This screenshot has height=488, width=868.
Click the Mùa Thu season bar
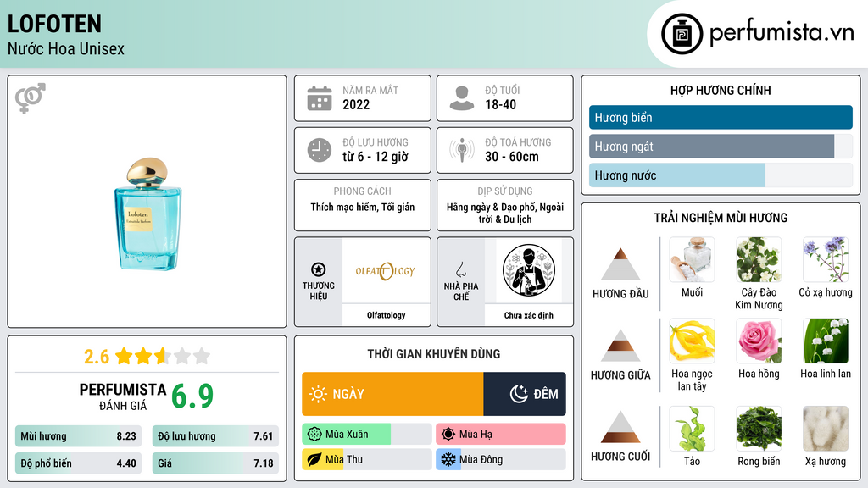pyautogui.click(x=367, y=460)
